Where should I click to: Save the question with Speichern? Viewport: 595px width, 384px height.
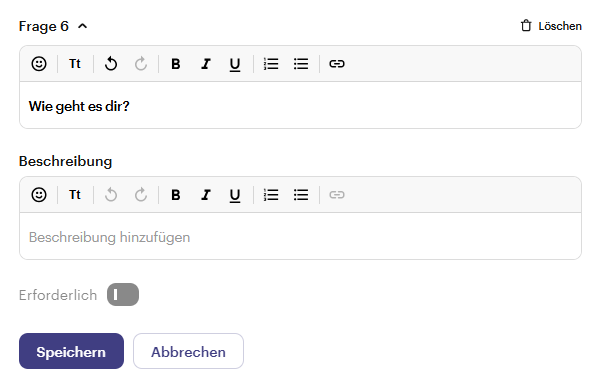71,351
